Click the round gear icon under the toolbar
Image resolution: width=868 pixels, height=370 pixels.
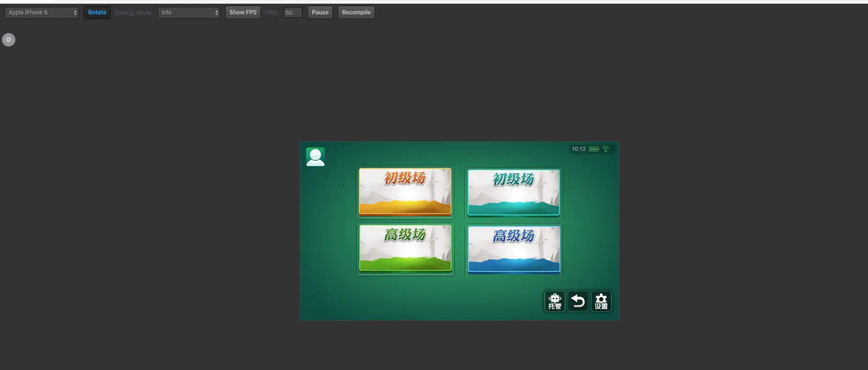pyautogui.click(x=9, y=40)
